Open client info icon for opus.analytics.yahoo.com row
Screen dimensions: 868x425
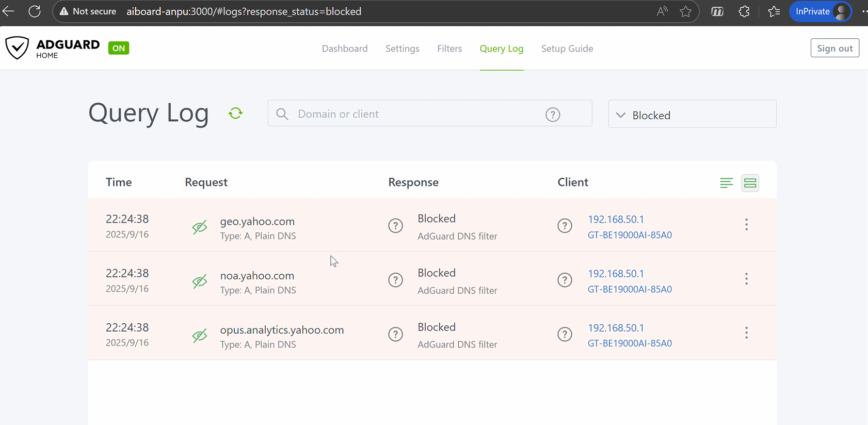pos(565,334)
